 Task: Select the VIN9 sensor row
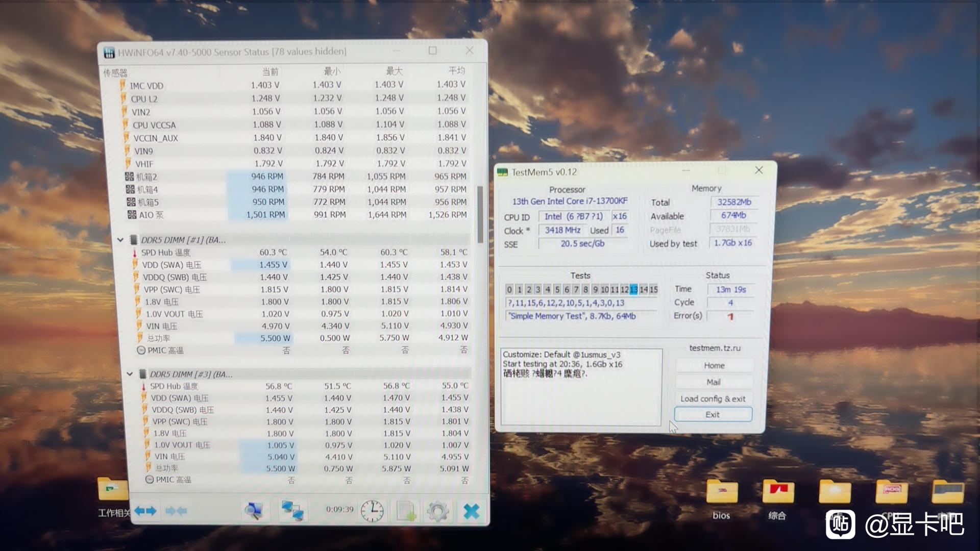[x=297, y=151]
